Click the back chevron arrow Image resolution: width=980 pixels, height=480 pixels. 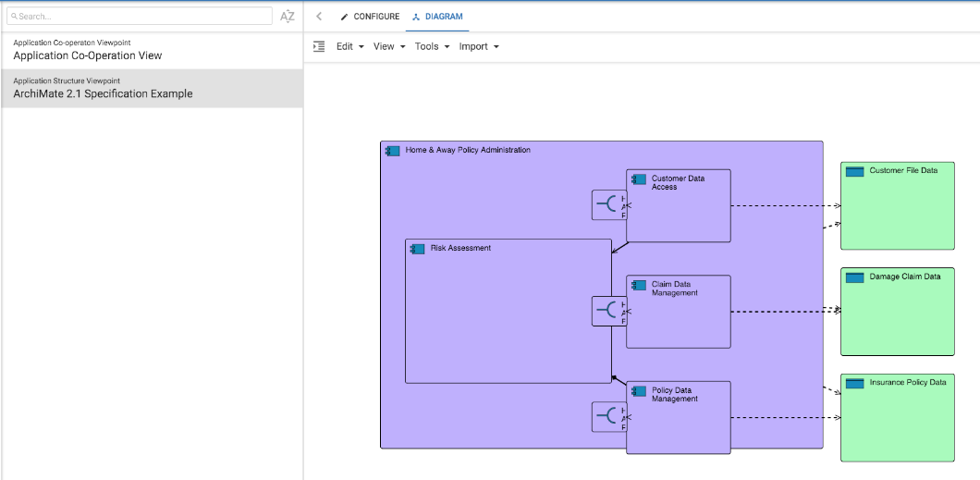pyautogui.click(x=319, y=17)
